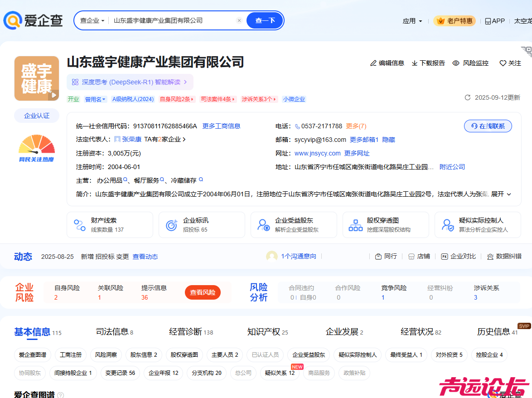Click the 企业对比 PK icon
Viewport: 532px width, 398px height.
point(445,257)
